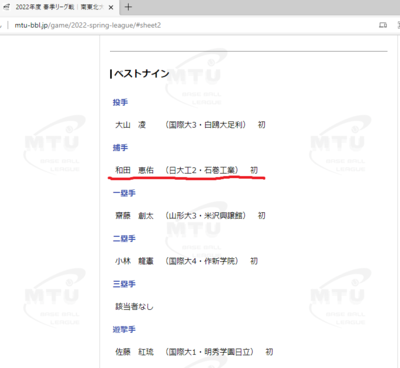400x368 pixels.
Task: Click the 投手 position label
Action: click(x=120, y=102)
